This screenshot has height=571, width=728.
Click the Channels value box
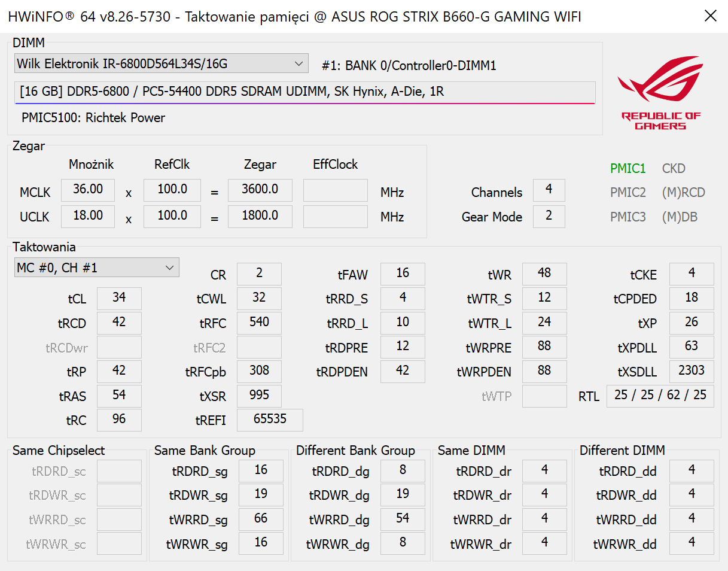coord(549,190)
